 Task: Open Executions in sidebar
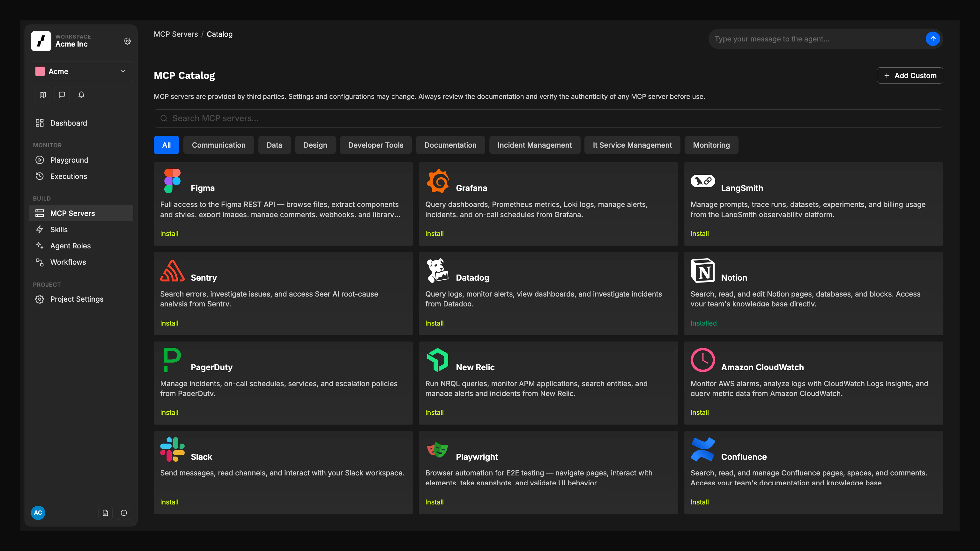[81, 176]
